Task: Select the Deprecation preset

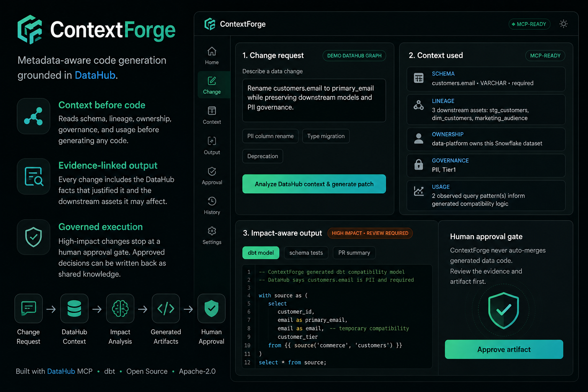Action: pyautogui.click(x=263, y=156)
